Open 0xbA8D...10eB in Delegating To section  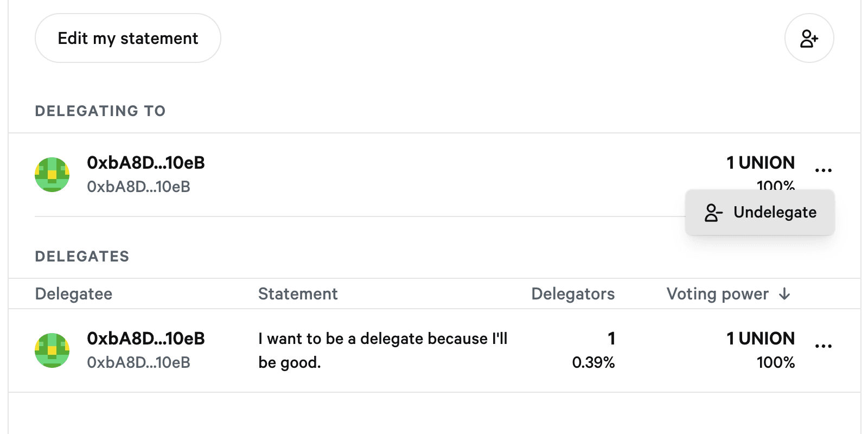coord(146,163)
